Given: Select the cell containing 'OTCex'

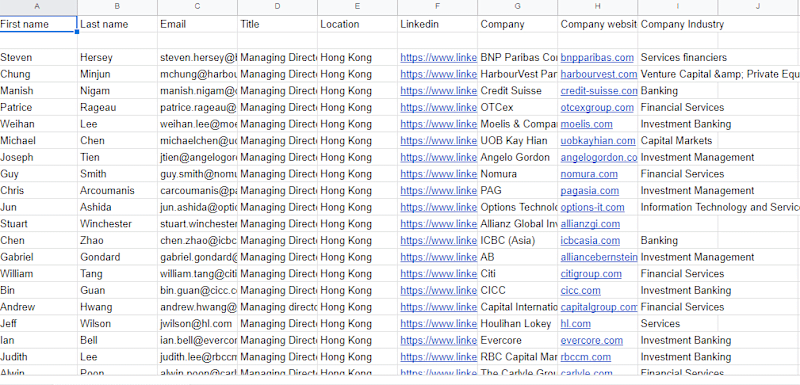Looking at the screenshot, I should (x=517, y=108).
